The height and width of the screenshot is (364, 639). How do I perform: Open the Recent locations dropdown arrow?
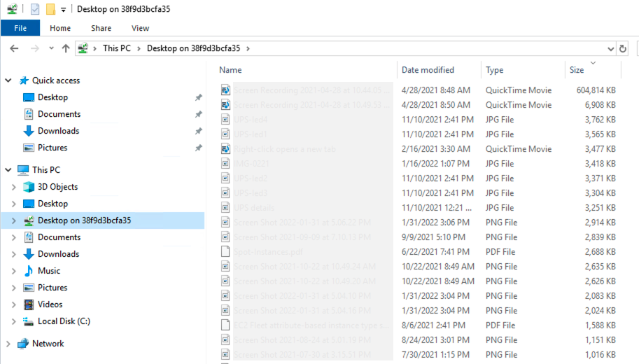(x=51, y=49)
